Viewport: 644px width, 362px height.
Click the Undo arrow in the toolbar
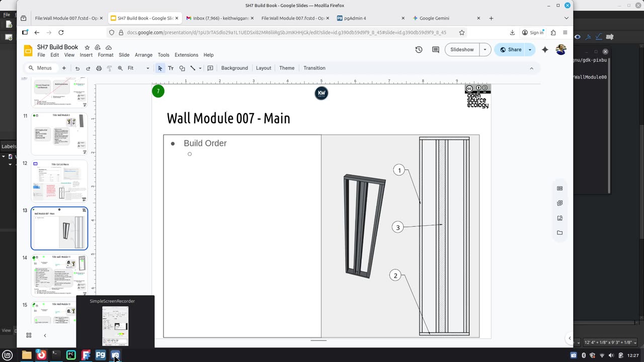pyautogui.click(x=77, y=68)
